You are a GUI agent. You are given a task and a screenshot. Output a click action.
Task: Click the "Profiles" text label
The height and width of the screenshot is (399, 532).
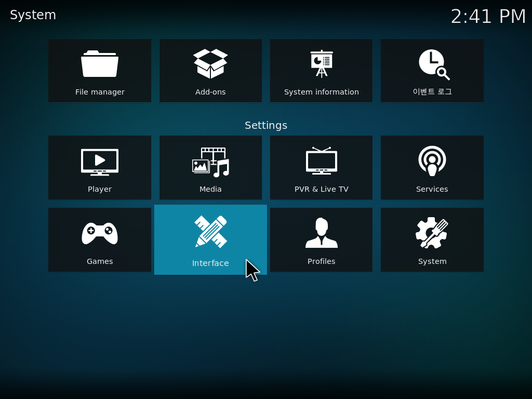point(321,261)
